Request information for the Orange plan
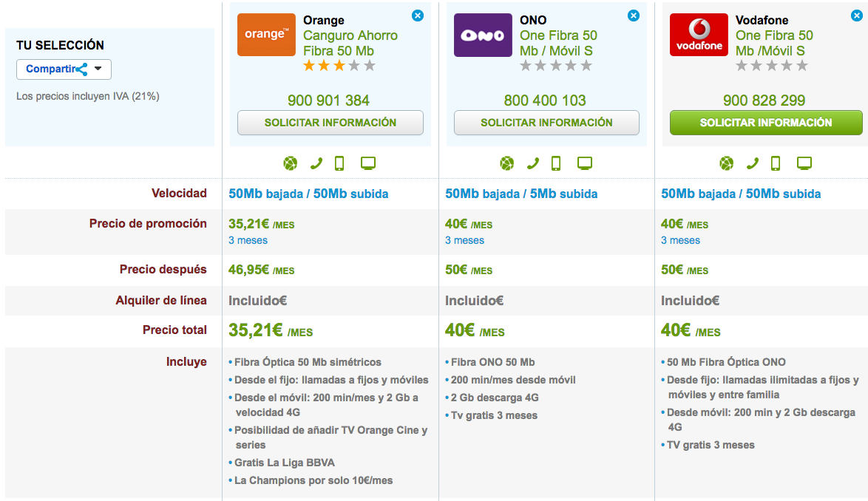Image resolution: width=868 pixels, height=501 pixels. coord(330,123)
